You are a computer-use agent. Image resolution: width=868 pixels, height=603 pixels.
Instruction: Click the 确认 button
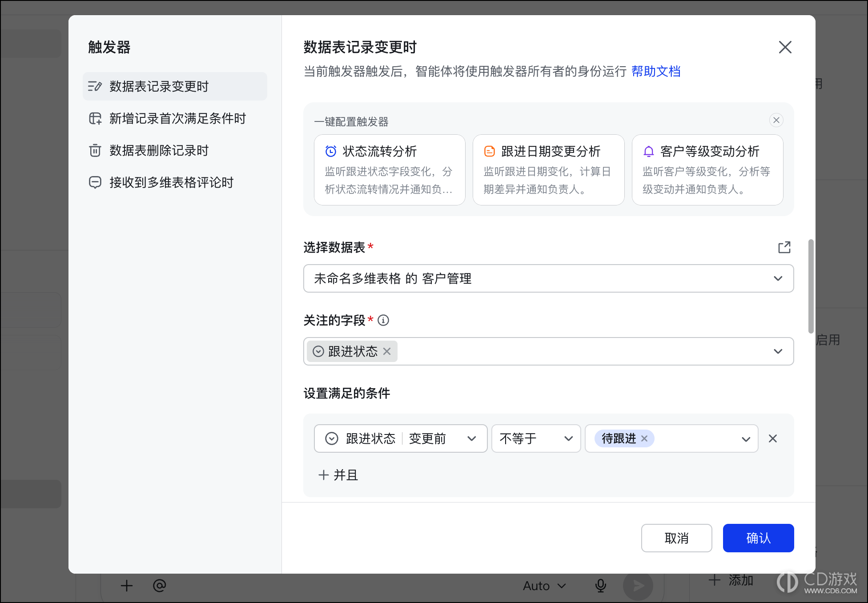759,538
